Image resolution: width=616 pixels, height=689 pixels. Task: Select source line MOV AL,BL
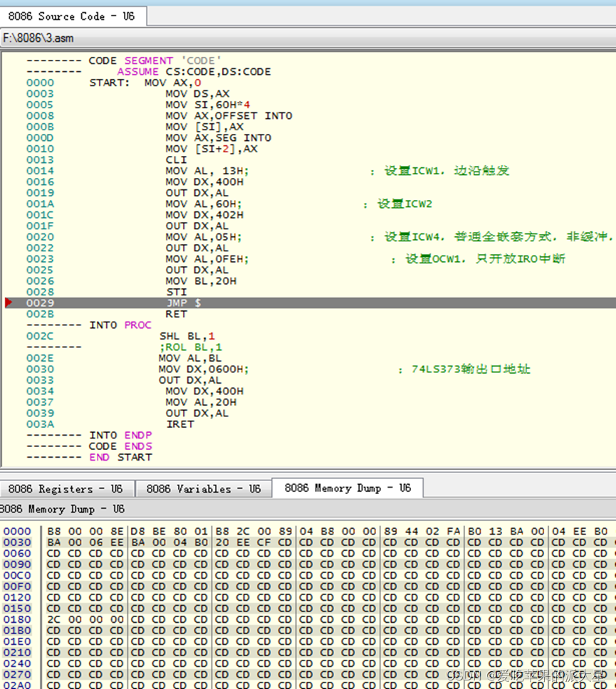click(x=190, y=357)
